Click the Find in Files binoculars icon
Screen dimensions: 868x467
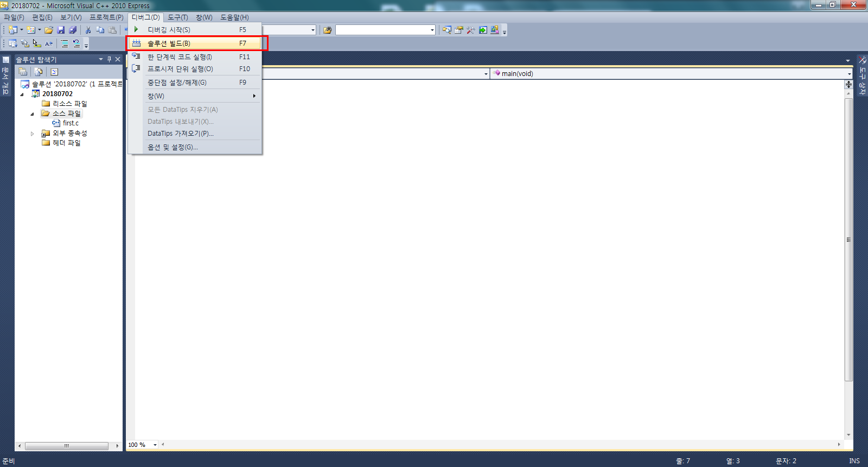327,30
